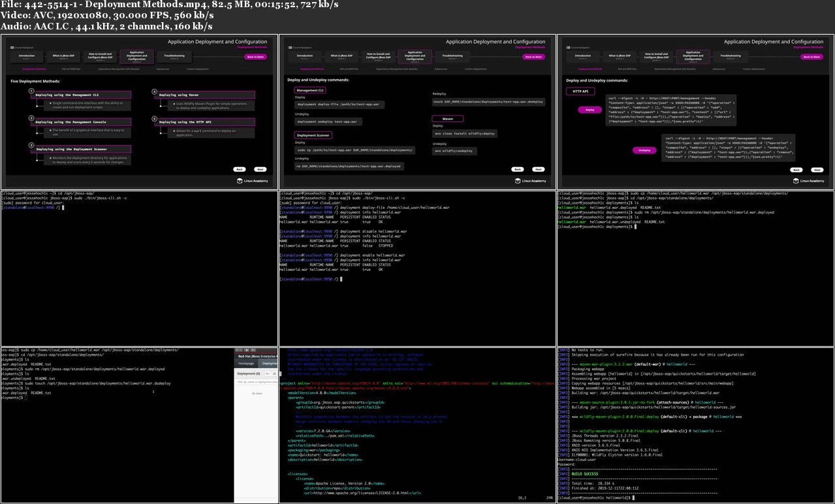This screenshot has width=835, height=504.
Task: Click 'mvn clean install wildfly:deploy' command text
Action: pos(465,134)
